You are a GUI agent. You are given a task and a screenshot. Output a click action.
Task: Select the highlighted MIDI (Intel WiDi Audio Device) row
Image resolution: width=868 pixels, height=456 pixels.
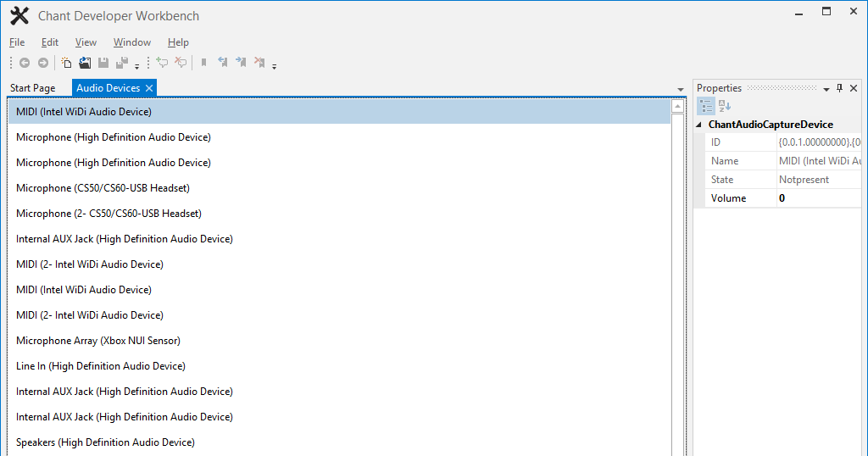339,112
